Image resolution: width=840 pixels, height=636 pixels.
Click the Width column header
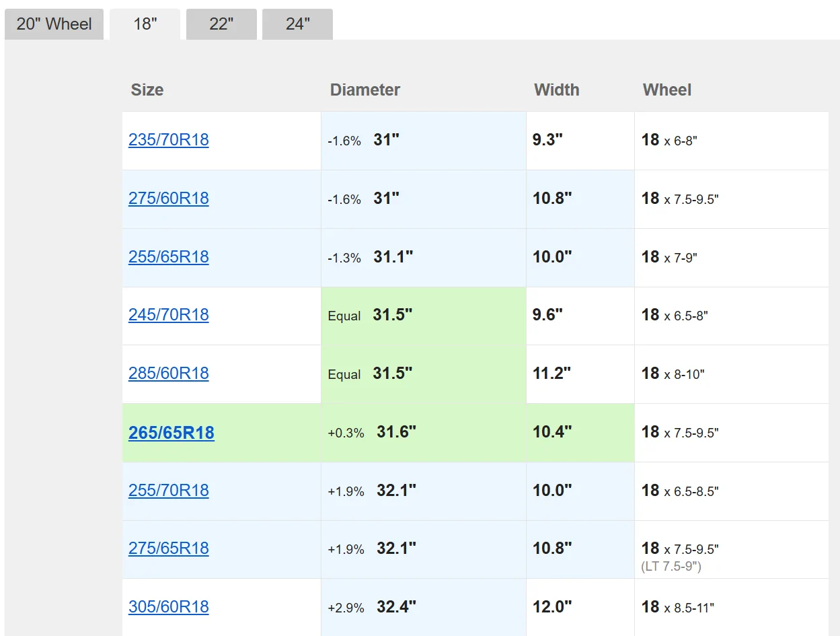[x=556, y=90]
